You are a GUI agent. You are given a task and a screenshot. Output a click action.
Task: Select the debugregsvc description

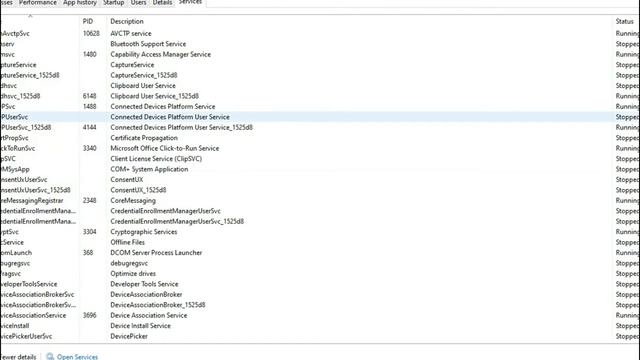[x=129, y=263]
